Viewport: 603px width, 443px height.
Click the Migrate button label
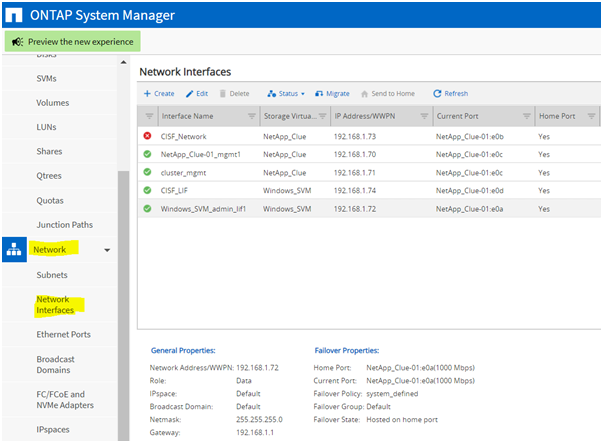point(338,93)
